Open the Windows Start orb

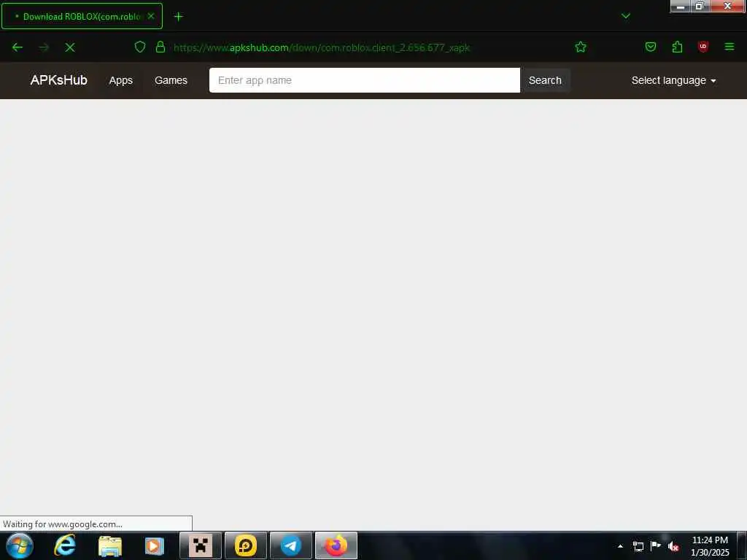(20, 545)
